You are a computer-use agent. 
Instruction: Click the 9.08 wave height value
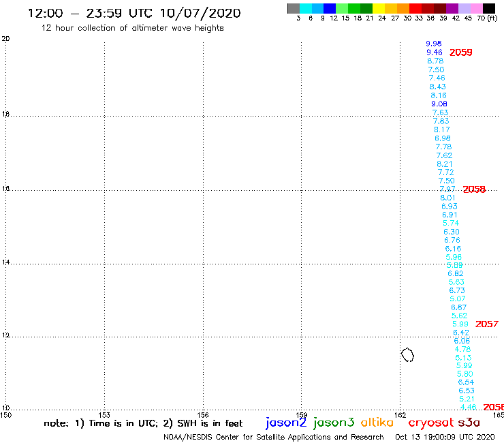439,104
